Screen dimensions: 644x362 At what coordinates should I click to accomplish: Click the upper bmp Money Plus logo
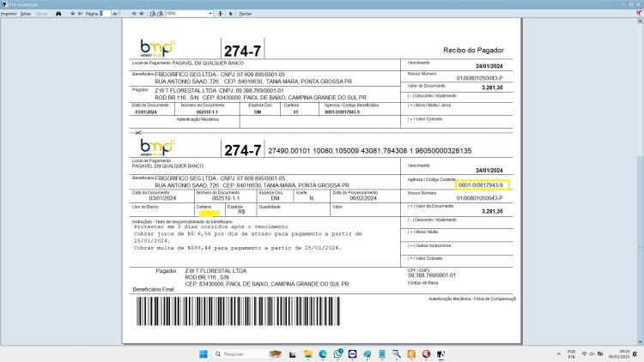tap(158, 48)
